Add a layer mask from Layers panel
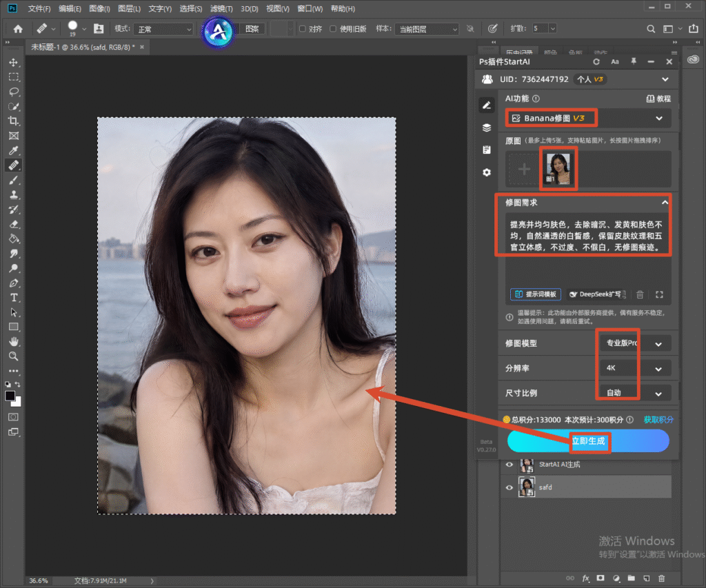 click(601, 578)
